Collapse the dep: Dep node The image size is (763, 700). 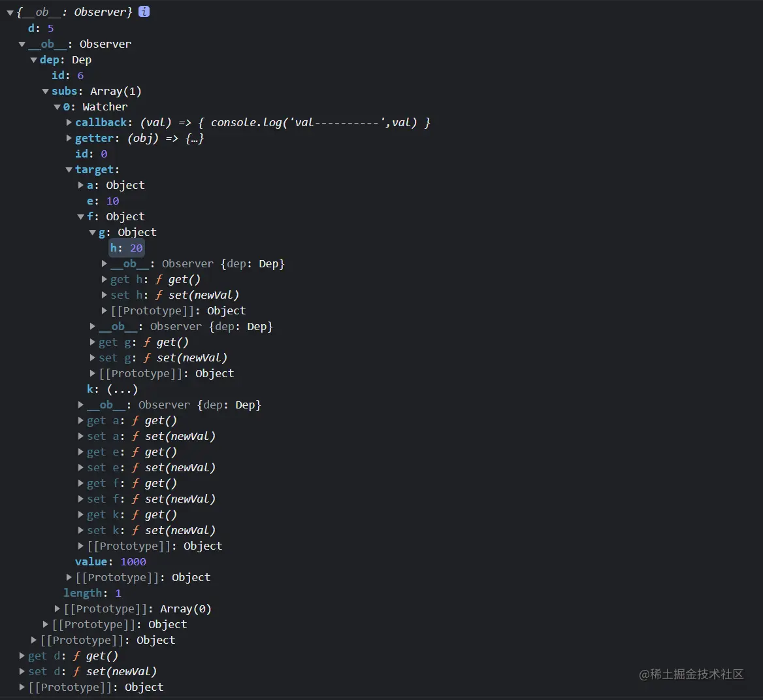[33, 60]
